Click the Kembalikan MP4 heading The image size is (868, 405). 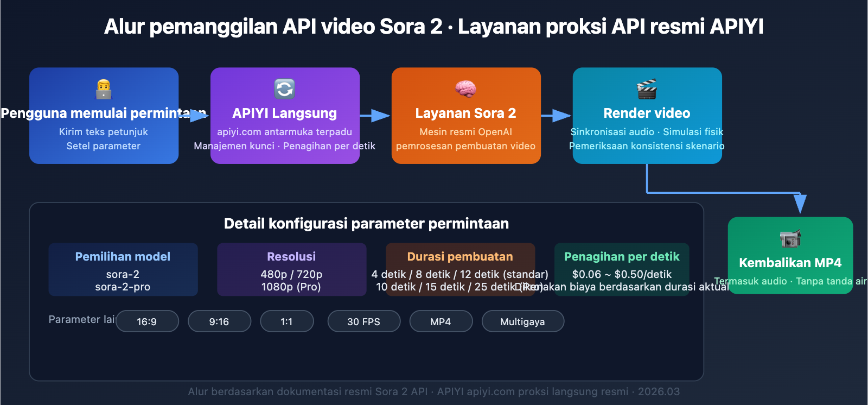click(790, 263)
